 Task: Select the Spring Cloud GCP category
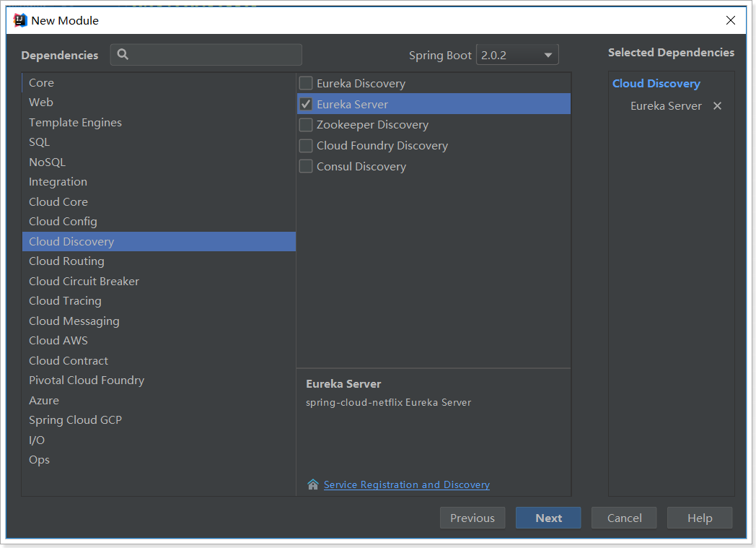coord(159,420)
